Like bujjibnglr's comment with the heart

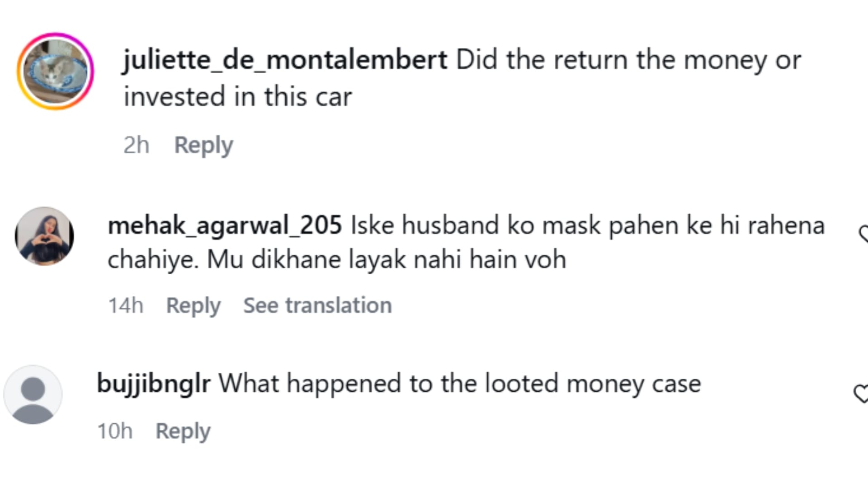(860, 393)
